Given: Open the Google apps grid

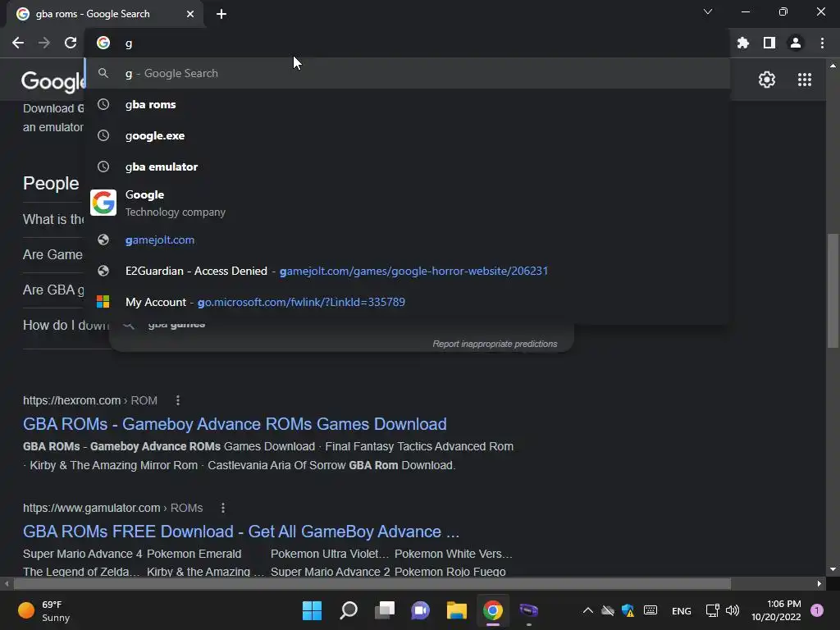Looking at the screenshot, I should pos(805,80).
